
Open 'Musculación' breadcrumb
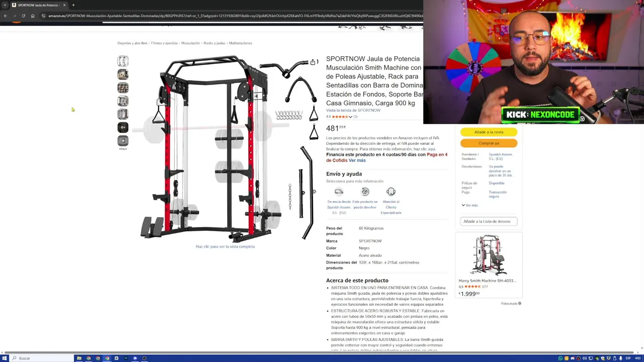click(x=191, y=43)
